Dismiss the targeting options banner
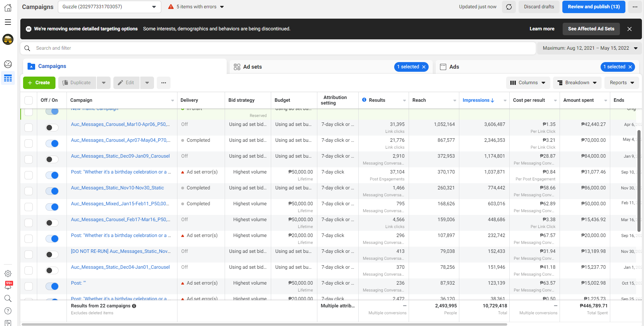Viewport: 644px width, 326px height. click(x=629, y=29)
